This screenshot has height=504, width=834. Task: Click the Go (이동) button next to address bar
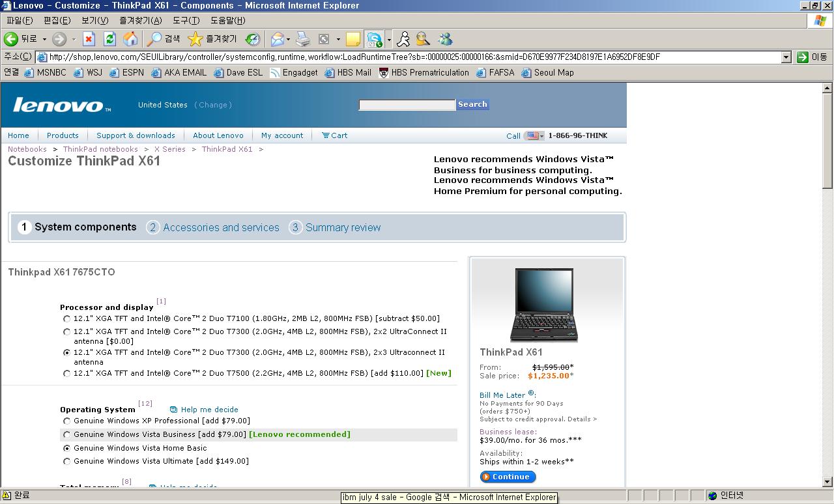(812, 57)
